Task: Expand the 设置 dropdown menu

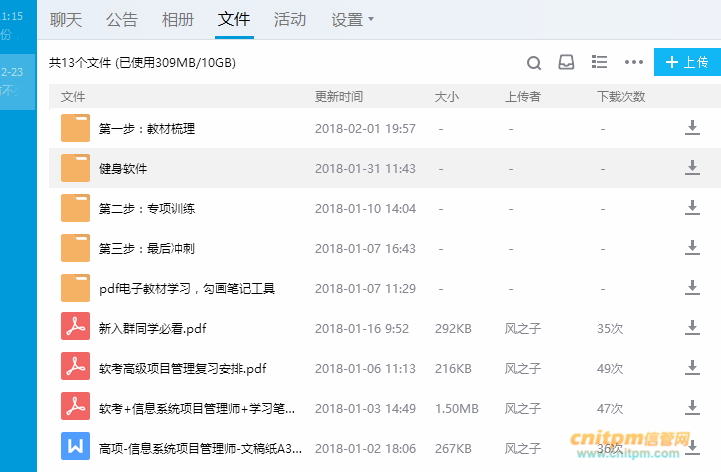Action: tap(352, 20)
